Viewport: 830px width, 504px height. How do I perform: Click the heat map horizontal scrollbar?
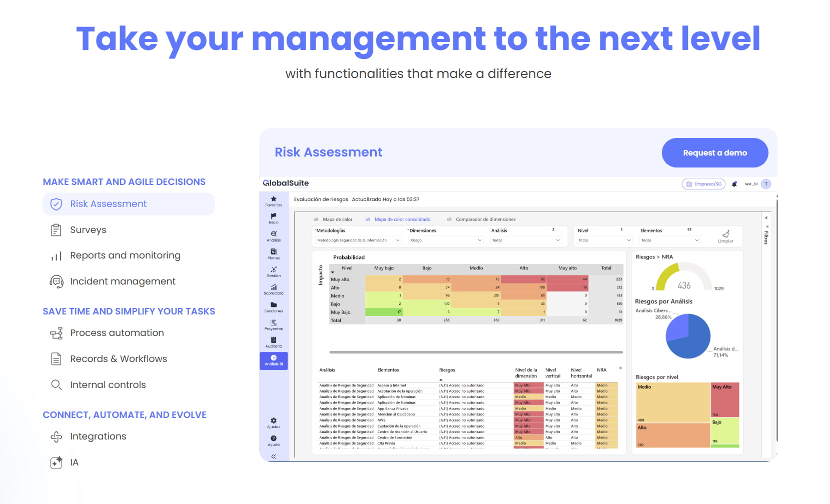(x=475, y=352)
